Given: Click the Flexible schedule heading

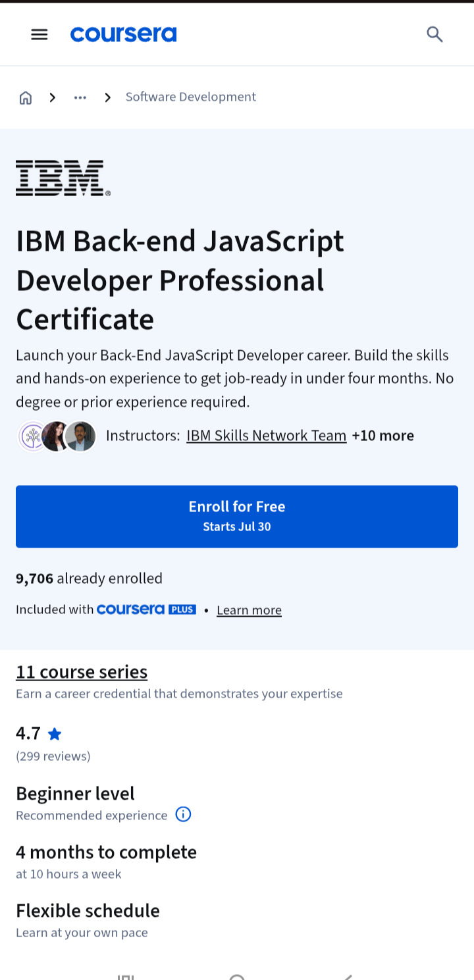Looking at the screenshot, I should point(88,911).
